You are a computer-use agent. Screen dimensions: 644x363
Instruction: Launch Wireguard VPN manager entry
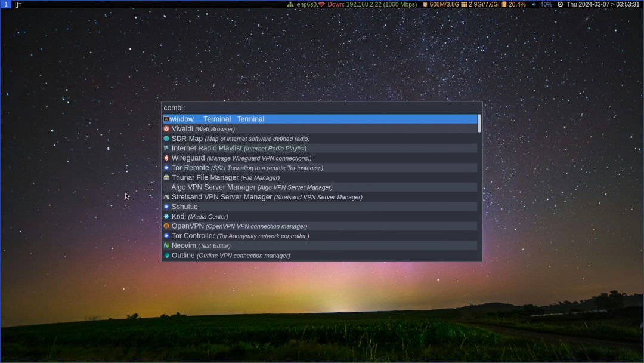point(320,158)
